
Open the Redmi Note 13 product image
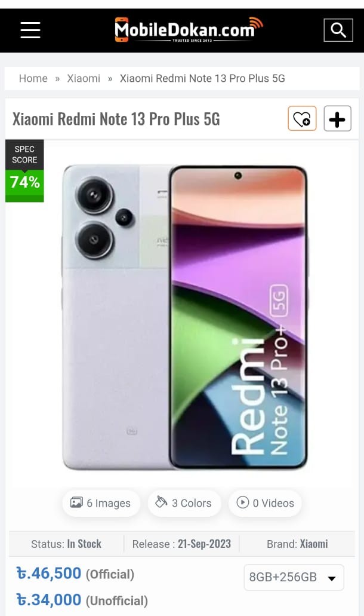pos(184,317)
